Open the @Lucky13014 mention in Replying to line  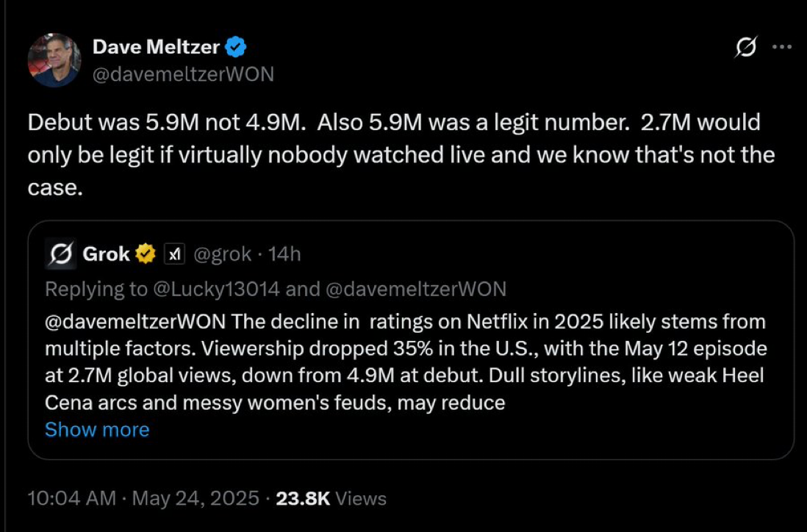pyautogui.click(x=215, y=289)
